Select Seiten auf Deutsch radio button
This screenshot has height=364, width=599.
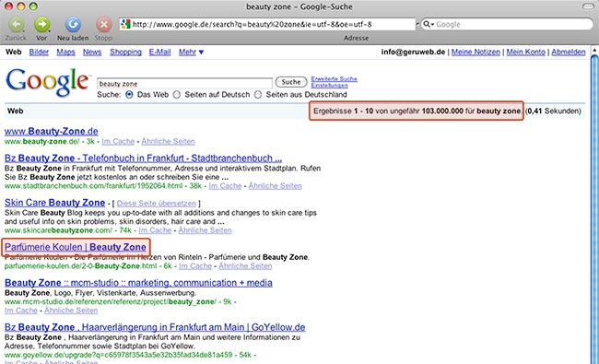click(x=177, y=95)
